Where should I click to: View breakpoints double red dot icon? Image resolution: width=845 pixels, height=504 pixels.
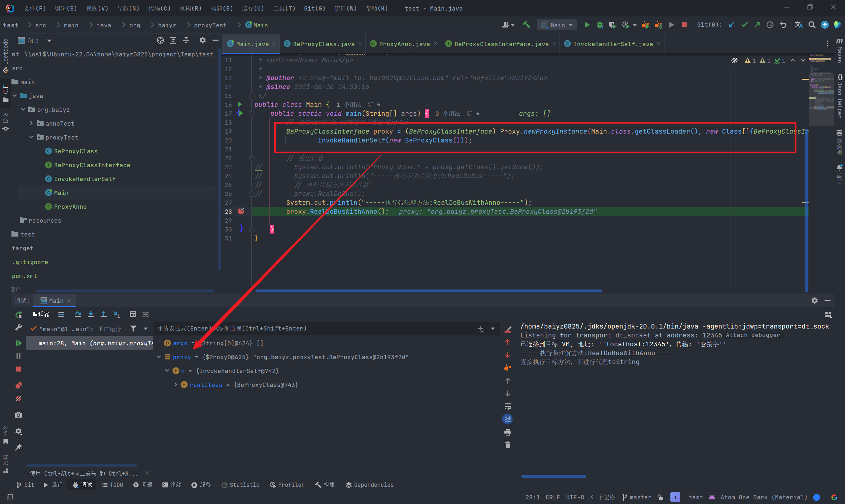pos(19,385)
